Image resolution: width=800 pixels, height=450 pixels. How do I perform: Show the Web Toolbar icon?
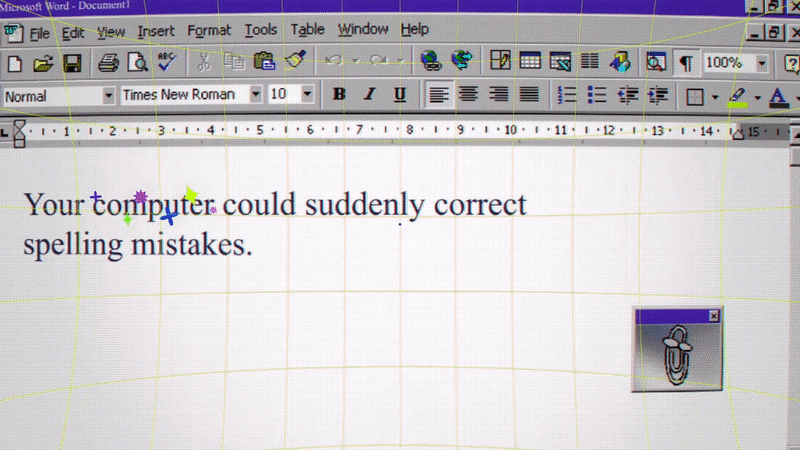462,60
